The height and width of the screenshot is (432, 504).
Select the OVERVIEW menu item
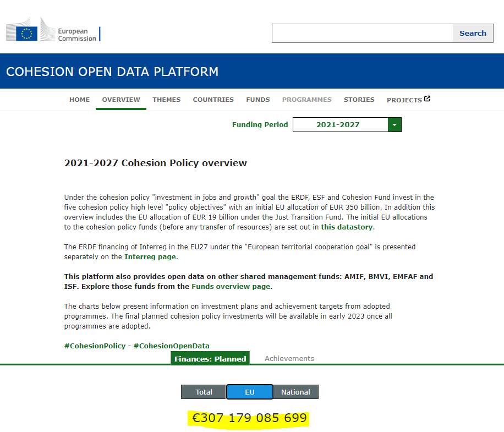pyautogui.click(x=121, y=100)
